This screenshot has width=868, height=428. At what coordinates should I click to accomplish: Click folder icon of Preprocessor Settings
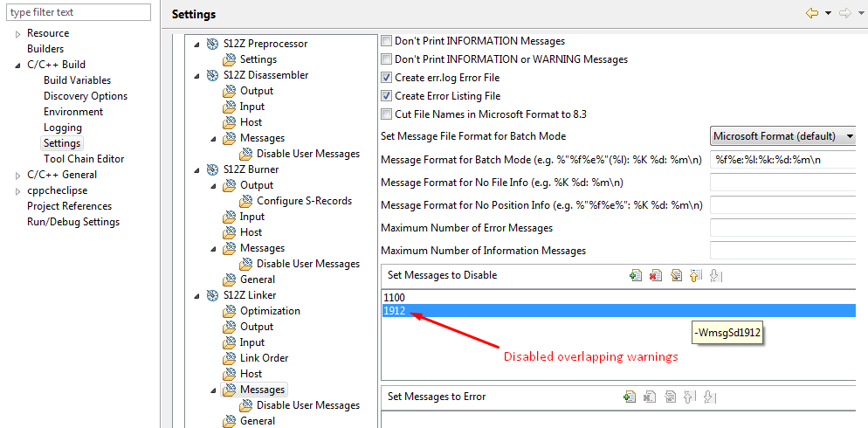[229, 59]
